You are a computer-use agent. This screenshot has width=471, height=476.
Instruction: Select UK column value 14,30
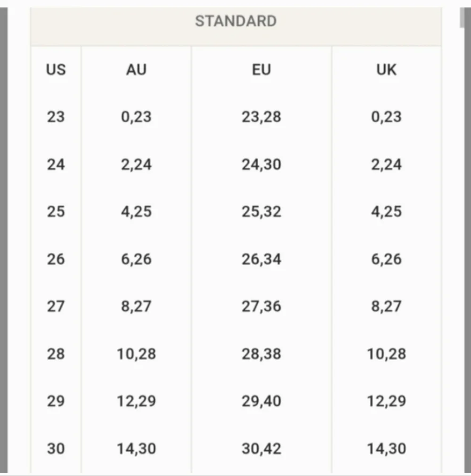(x=386, y=449)
